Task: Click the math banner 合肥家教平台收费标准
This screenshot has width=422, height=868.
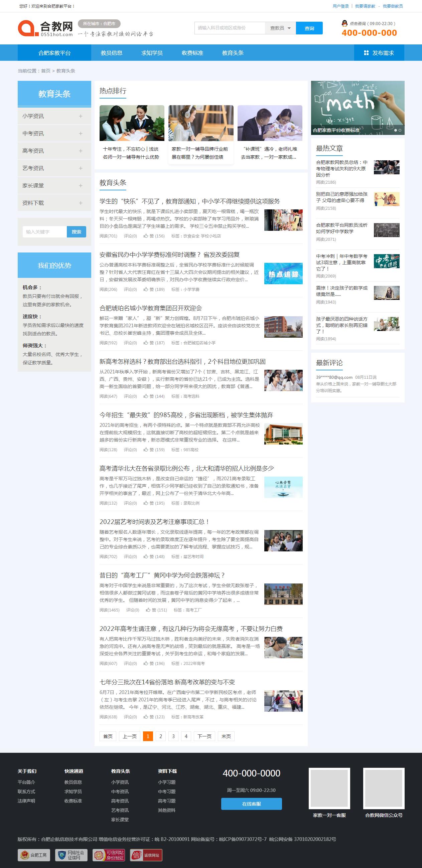Action: tap(358, 108)
